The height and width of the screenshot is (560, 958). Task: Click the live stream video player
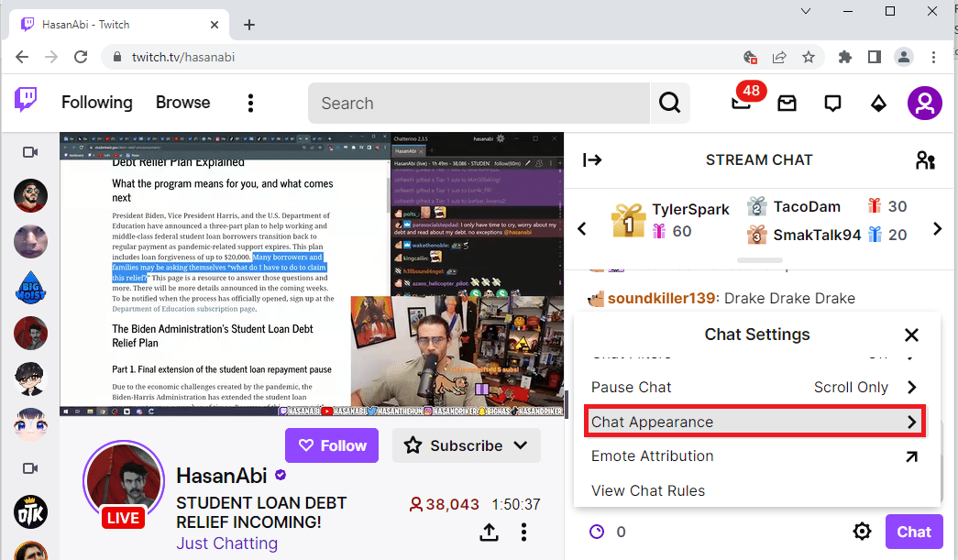coord(312,274)
